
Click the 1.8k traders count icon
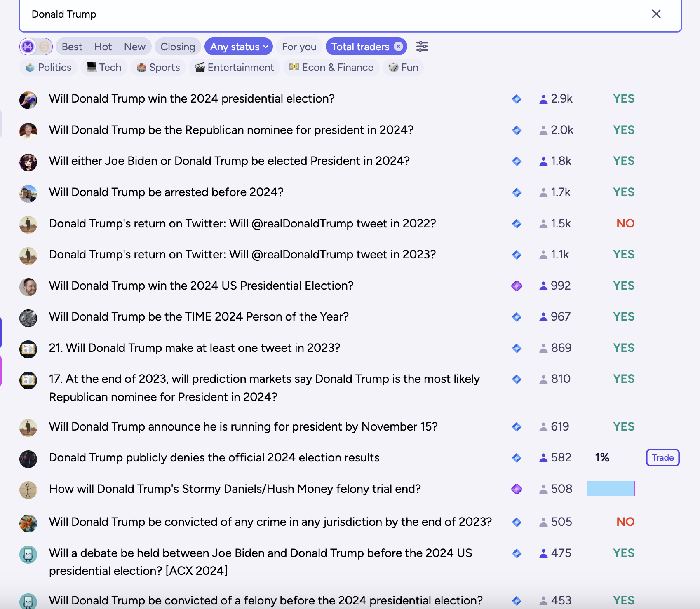click(543, 162)
